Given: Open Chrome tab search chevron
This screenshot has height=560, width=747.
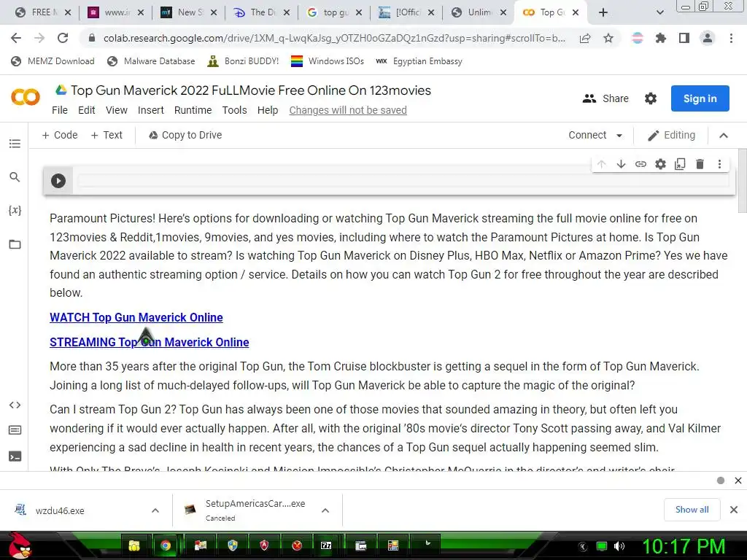Looking at the screenshot, I should click(659, 12).
